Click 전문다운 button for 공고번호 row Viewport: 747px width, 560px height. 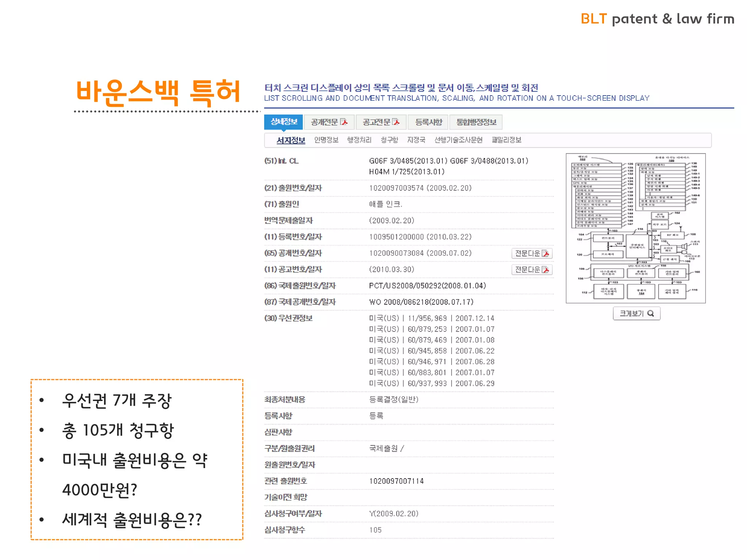point(532,270)
